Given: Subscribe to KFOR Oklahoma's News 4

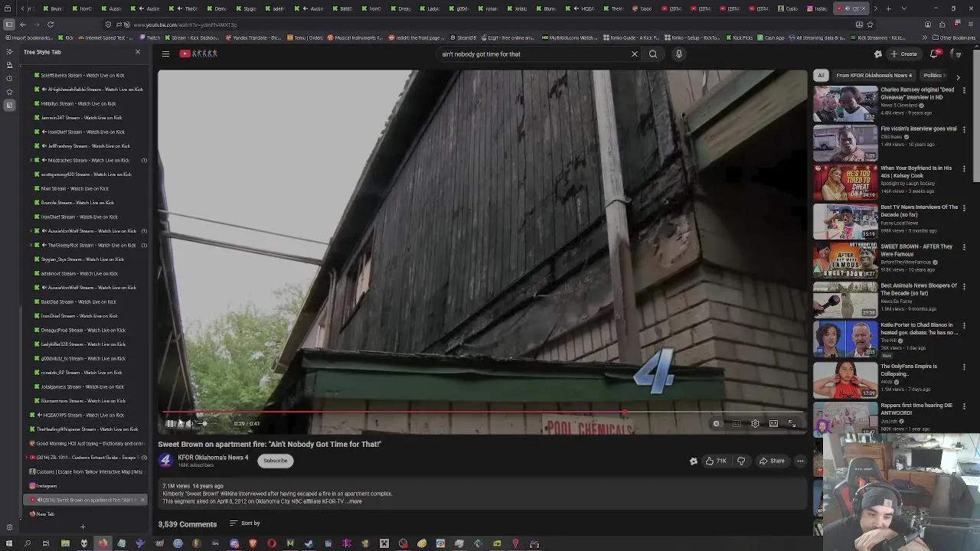Looking at the screenshot, I should click(275, 460).
